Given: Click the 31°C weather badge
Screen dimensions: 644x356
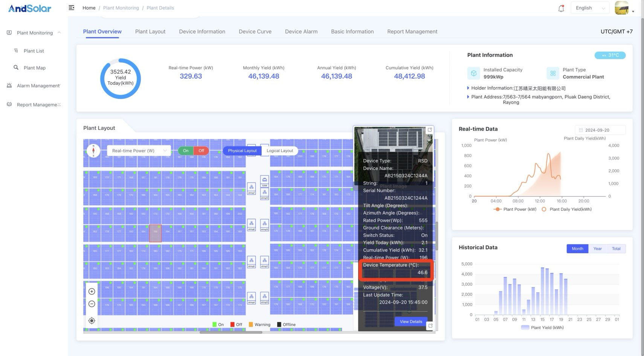Looking at the screenshot, I should [x=610, y=55].
